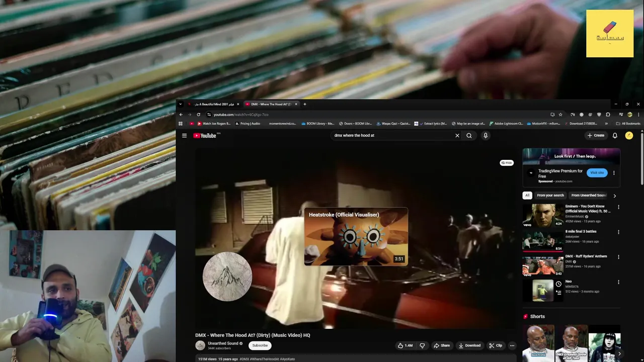The height and width of the screenshot is (362, 644).
Task: Go back in browser
Action: 181,114
